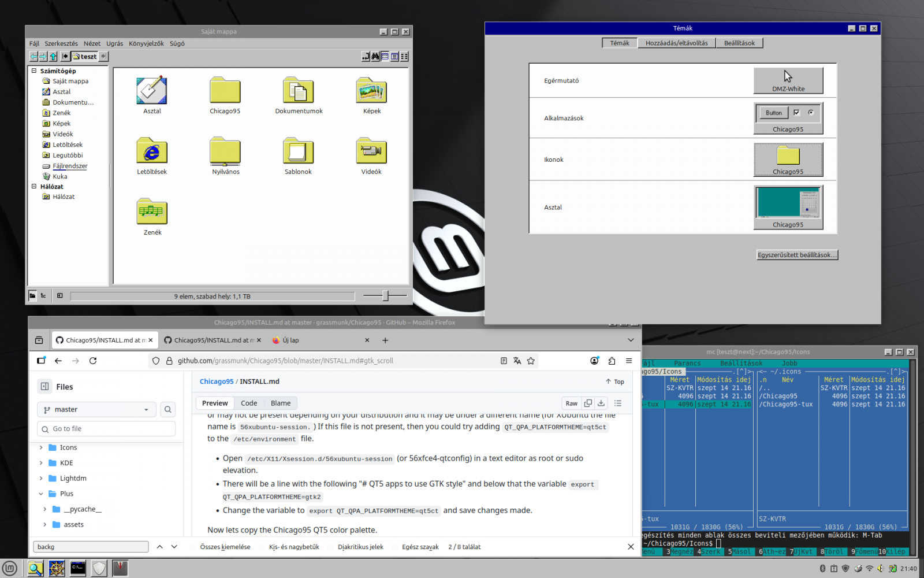Image resolution: width=924 pixels, height=578 pixels.
Task: Open the Letöltések folder icon
Action: pos(152,156)
